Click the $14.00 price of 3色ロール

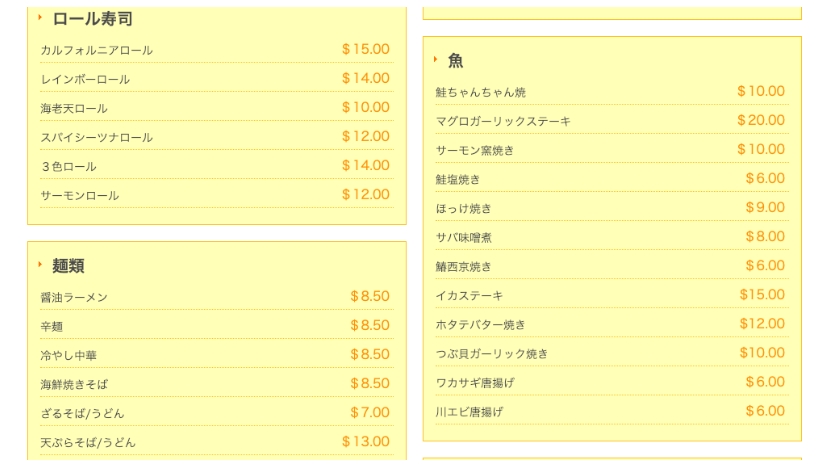(x=365, y=165)
